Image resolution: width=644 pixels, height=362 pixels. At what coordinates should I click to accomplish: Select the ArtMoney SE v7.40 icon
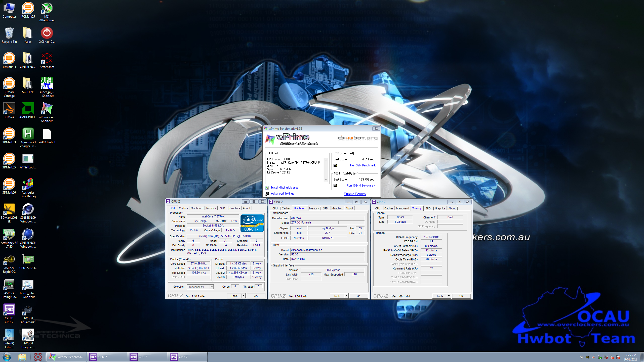(x=9, y=238)
